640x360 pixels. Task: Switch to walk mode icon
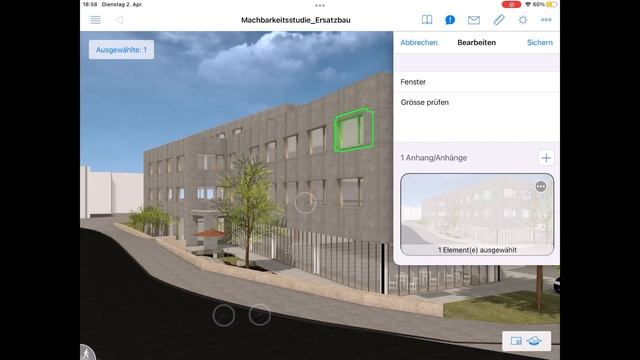point(87,353)
